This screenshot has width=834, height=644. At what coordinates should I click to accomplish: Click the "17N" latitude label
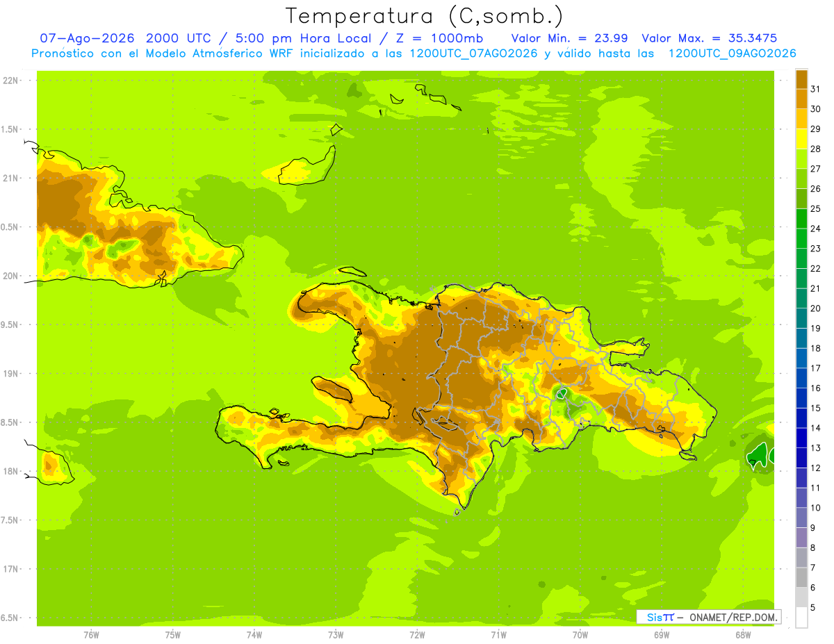pos(10,569)
